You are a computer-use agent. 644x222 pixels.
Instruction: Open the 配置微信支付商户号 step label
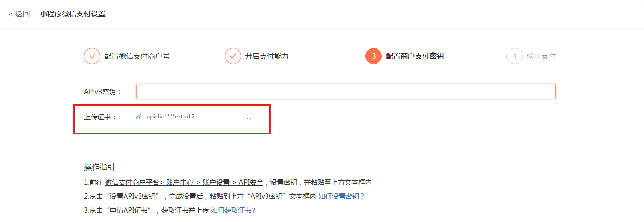[x=137, y=56]
